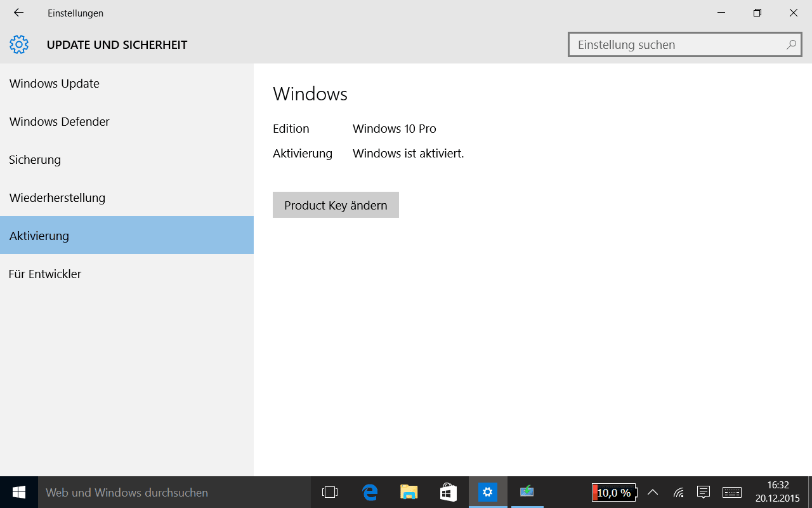
Task: Close the Einstellungen window
Action: pos(794,13)
